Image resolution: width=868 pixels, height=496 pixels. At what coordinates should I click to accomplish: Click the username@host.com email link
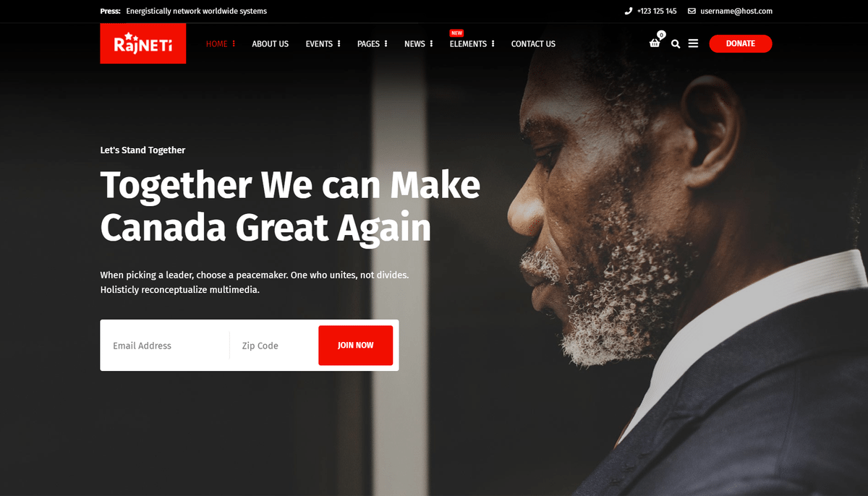(736, 11)
